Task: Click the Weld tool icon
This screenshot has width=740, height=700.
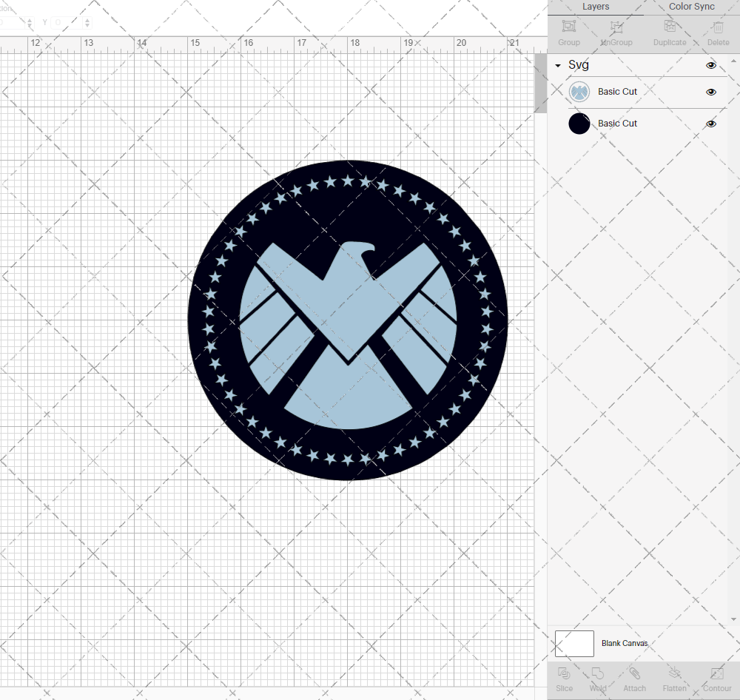Action: coord(597,673)
